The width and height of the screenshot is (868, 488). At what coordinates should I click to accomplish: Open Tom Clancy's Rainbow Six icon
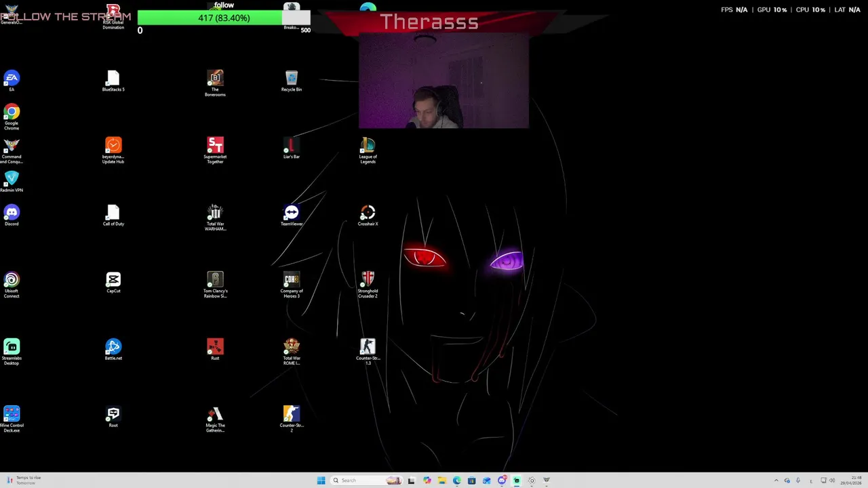[x=215, y=285]
